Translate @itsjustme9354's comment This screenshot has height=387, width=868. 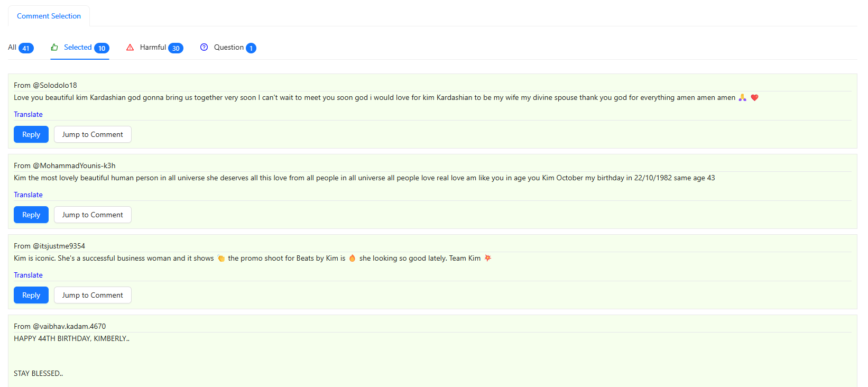tap(28, 275)
